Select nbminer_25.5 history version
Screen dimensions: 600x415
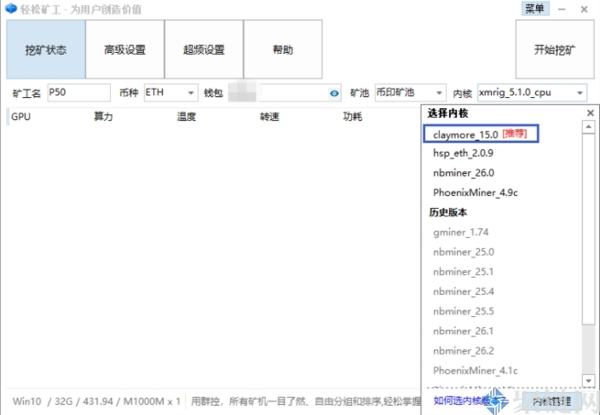click(463, 311)
